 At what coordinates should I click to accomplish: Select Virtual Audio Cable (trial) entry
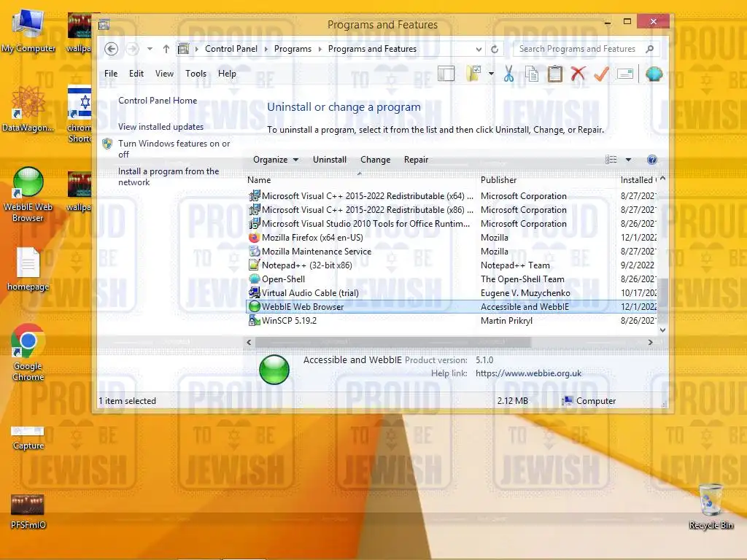452,293
